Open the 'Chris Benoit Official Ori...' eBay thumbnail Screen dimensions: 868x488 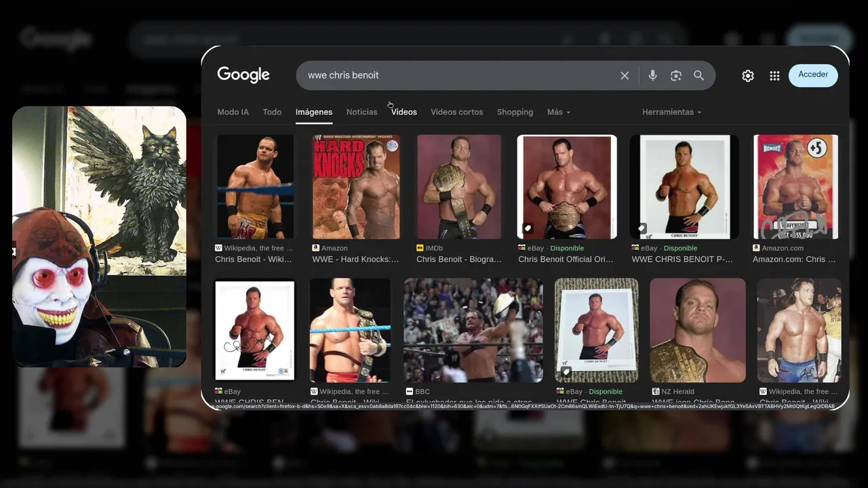tap(567, 186)
